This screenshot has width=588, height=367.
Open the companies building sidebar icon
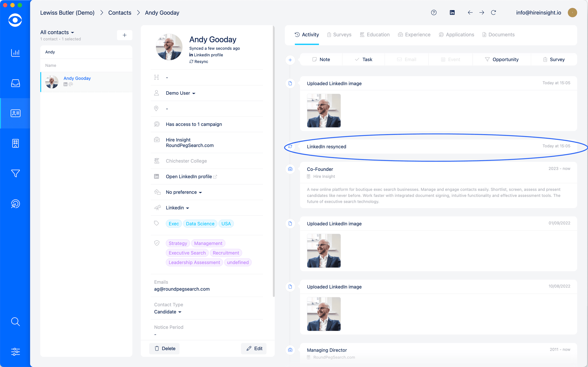[15, 143]
